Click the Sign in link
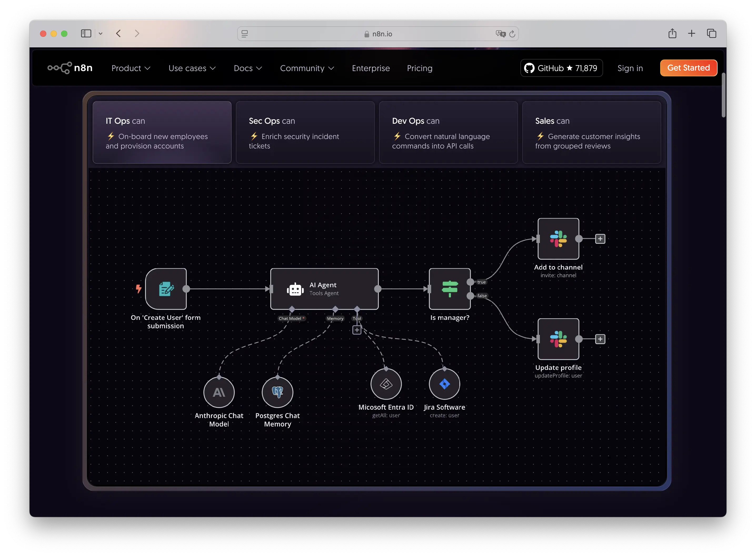This screenshot has width=756, height=556. (x=630, y=68)
